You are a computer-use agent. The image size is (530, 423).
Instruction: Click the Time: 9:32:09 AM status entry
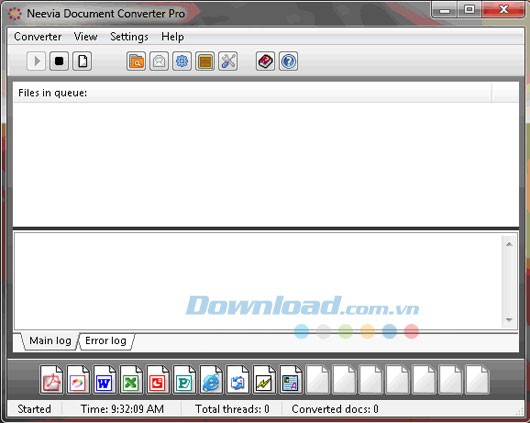(122, 409)
